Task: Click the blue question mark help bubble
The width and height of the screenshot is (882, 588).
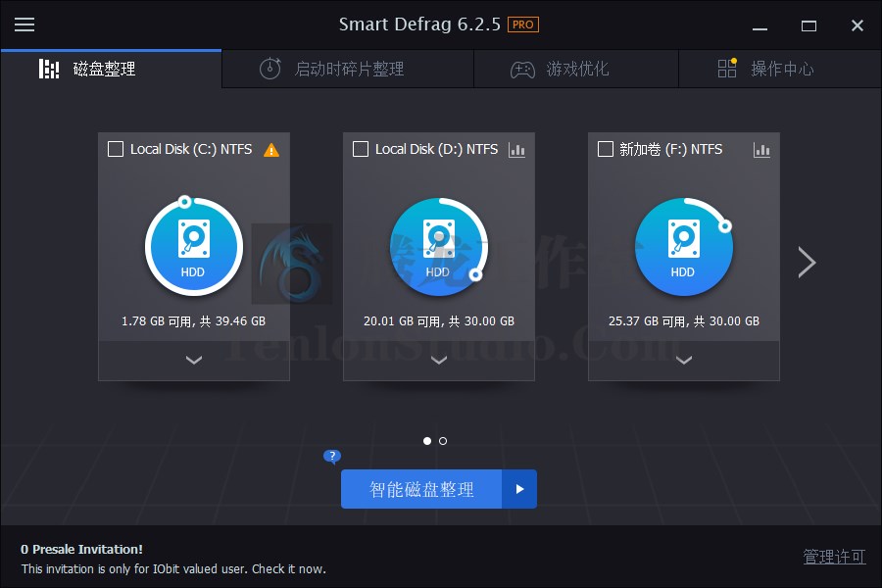Action: (x=332, y=456)
